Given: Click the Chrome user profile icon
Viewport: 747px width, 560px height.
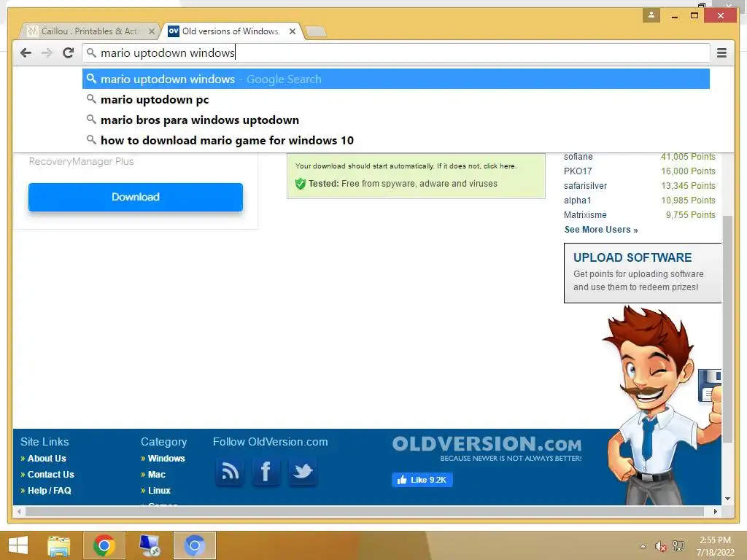Looking at the screenshot, I should (x=651, y=15).
